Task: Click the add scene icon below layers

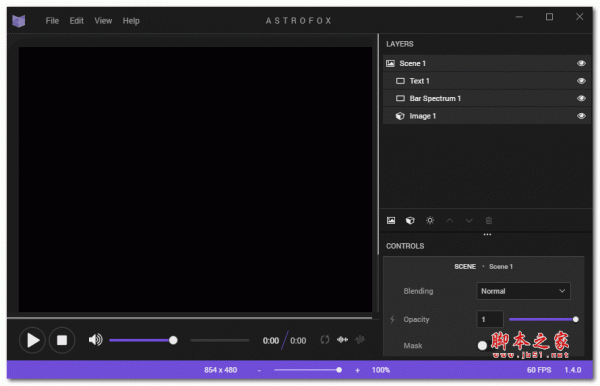Action: (x=391, y=220)
